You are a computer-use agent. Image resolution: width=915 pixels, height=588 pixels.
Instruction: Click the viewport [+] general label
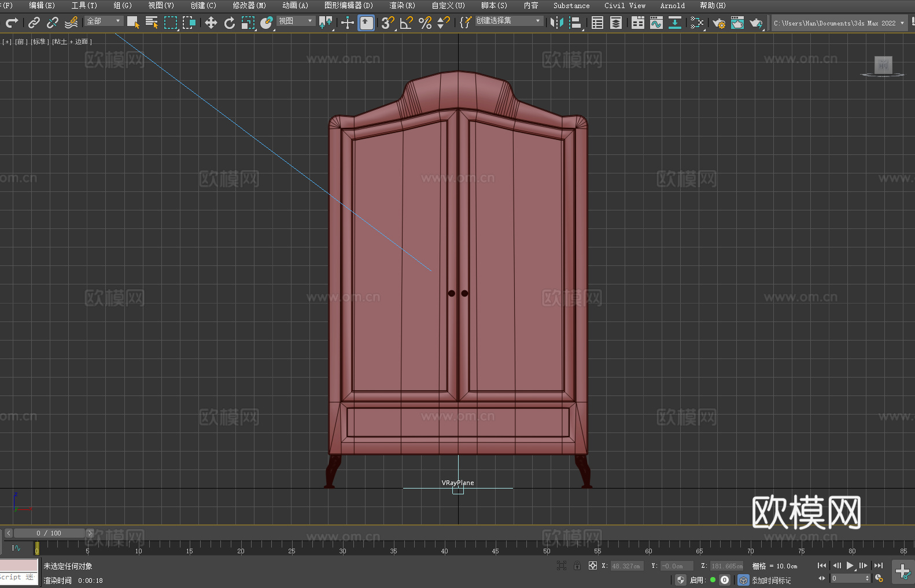point(7,42)
